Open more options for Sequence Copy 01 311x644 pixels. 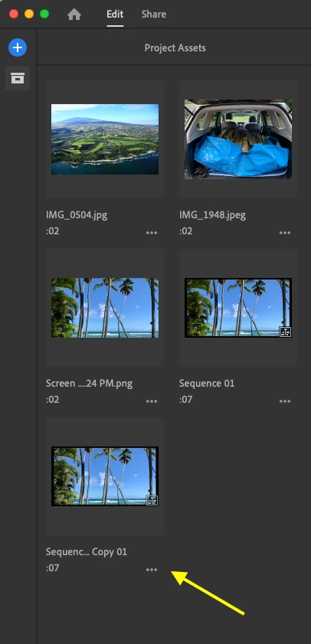point(152,569)
